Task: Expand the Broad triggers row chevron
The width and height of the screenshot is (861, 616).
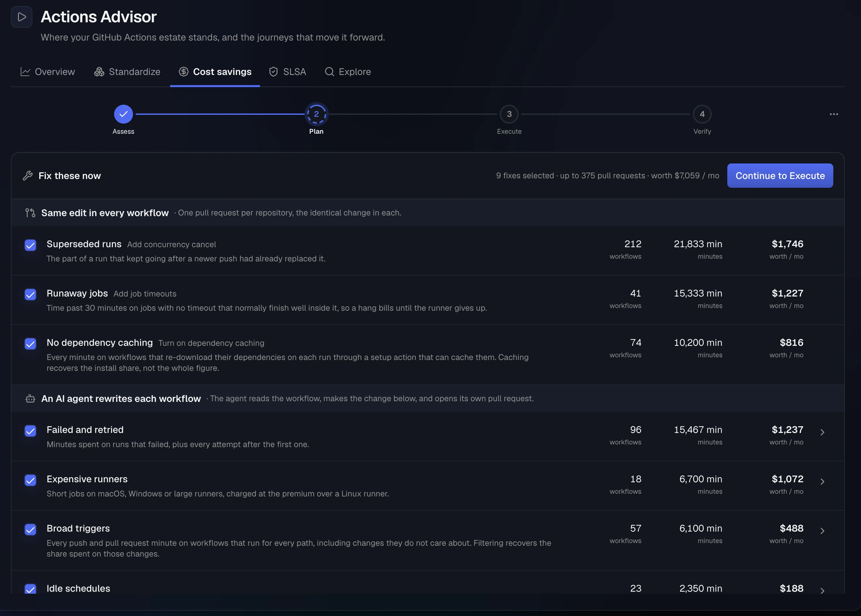Action: pos(822,531)
